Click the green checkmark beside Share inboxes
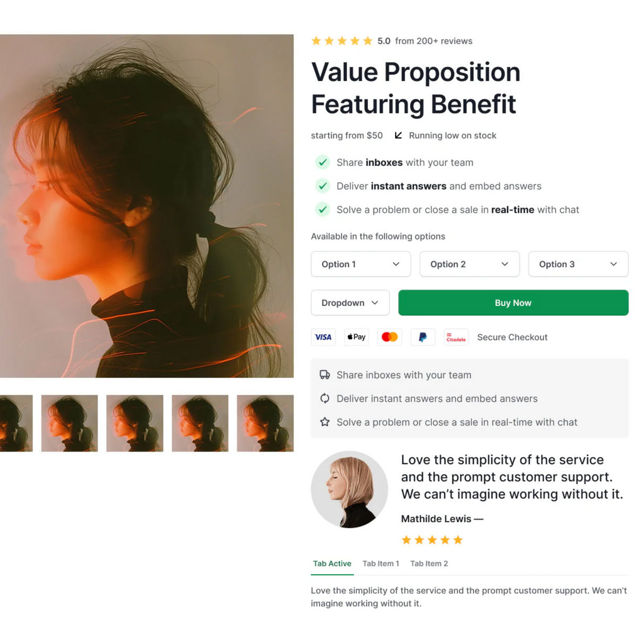 tap(323, 162)
